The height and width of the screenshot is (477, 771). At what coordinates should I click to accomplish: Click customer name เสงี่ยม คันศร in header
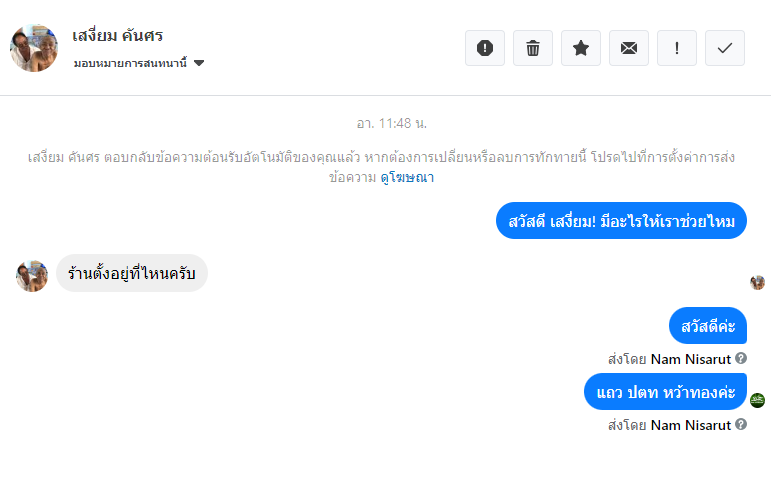[118, 36]
